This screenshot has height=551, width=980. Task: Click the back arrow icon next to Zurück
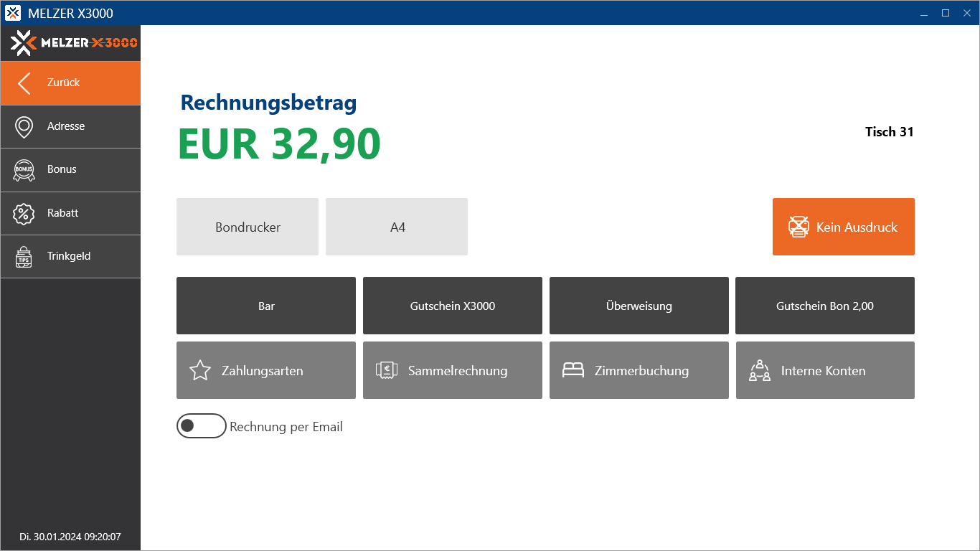click(24, 83)
